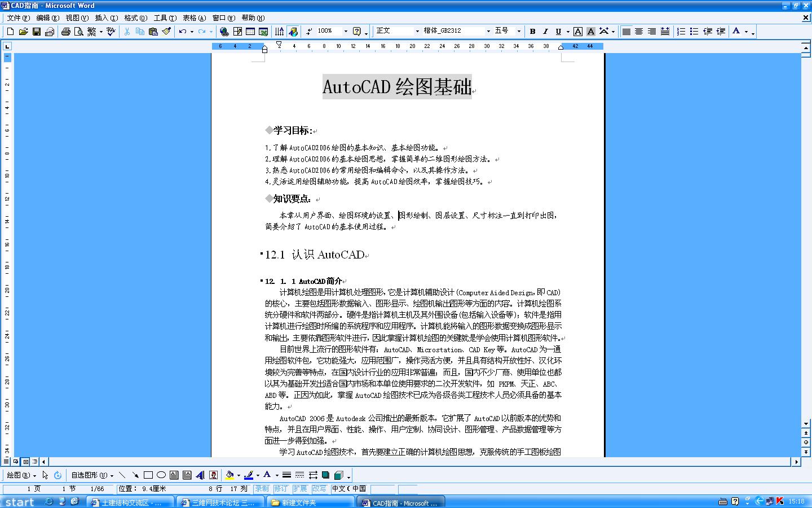Viewport: 812px width, 508px height.
Task: Decrease the paragraph indent
Action: (x=708, y=32)
